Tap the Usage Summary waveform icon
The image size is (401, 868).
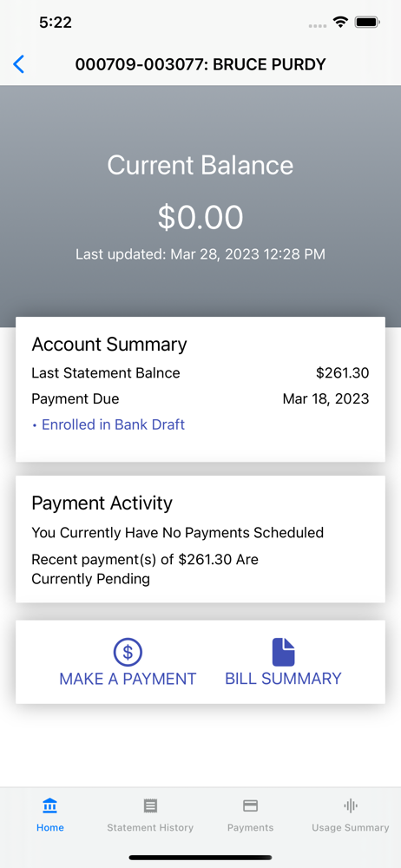click(351, 806)
